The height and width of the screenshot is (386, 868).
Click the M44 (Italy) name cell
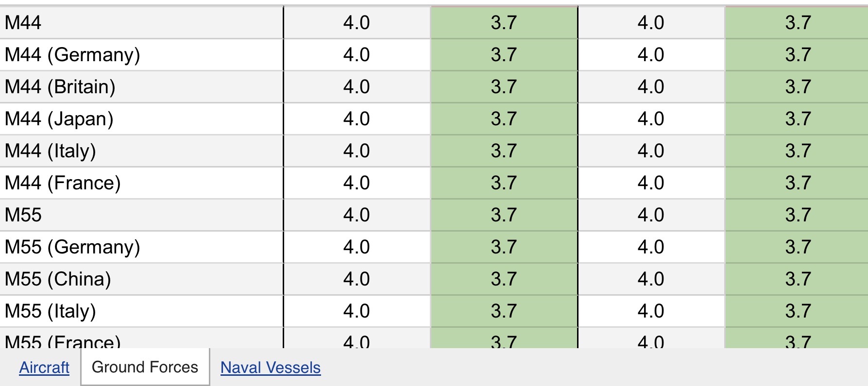click(141, 151)
